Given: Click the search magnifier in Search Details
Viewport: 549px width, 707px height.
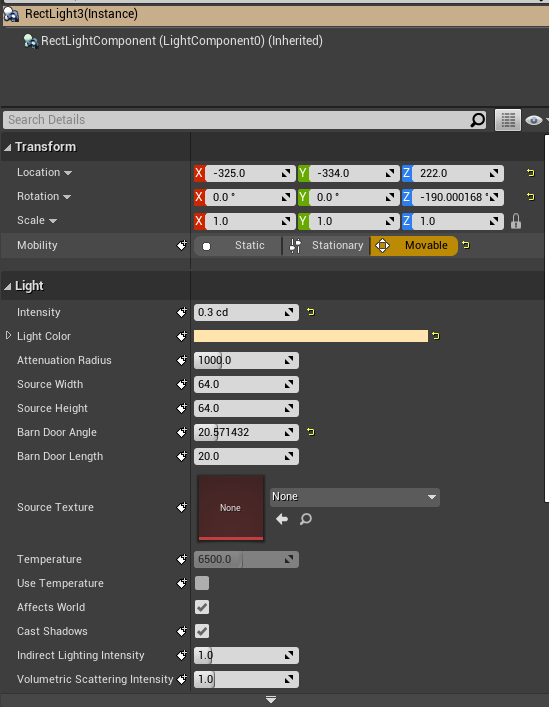Looking at the screenshot, I should pos(477,120).
